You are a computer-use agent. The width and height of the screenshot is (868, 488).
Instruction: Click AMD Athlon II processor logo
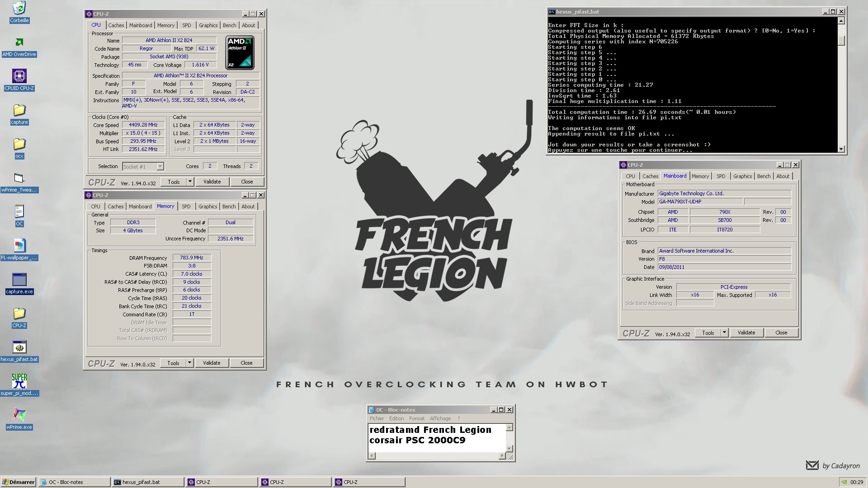point(240,52)
